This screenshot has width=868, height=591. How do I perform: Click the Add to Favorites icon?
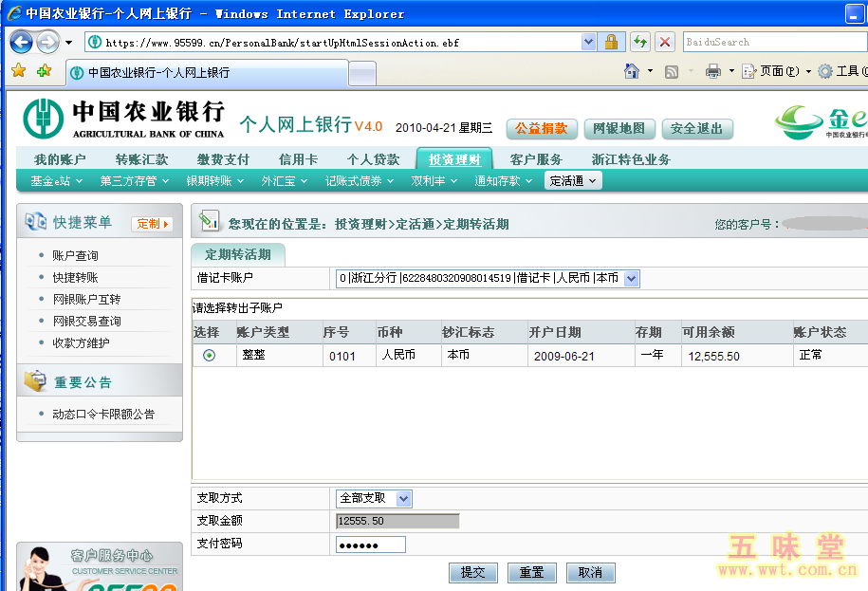point(43,71)
